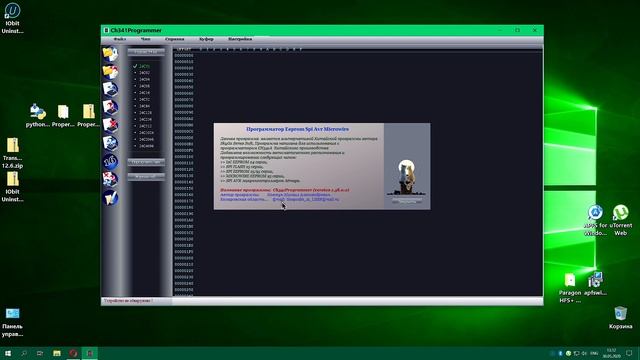Open Task View from the taskbar

(40, 353)
